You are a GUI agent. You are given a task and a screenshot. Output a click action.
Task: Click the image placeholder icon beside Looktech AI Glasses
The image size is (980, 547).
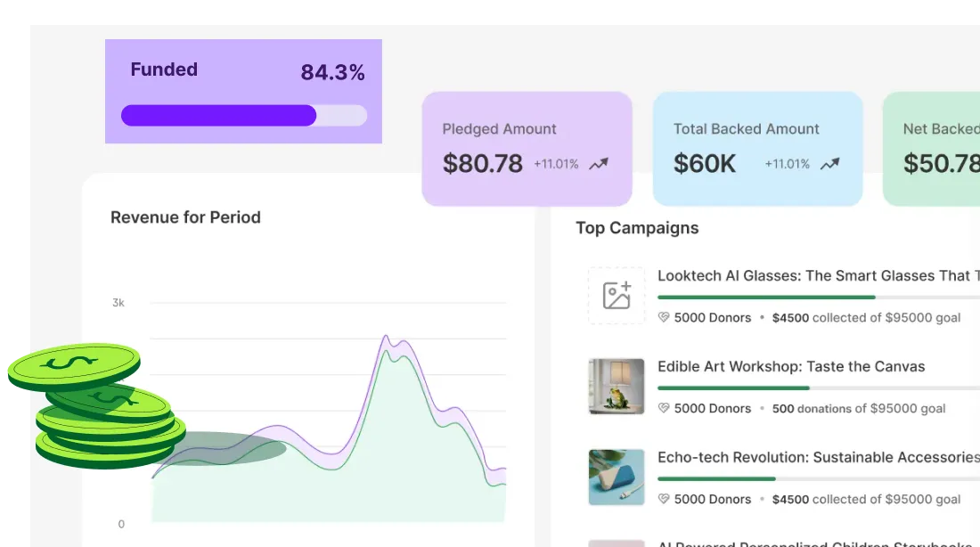(617, 296)
